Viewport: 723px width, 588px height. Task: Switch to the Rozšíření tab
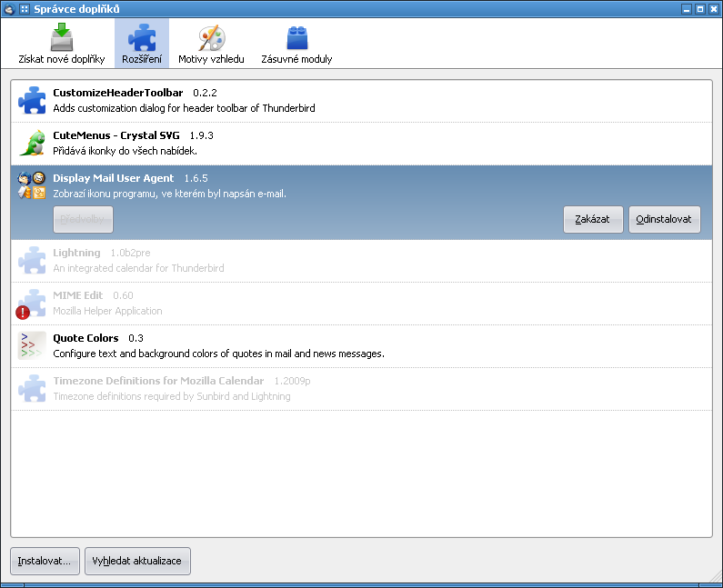(x=142, y=44)
